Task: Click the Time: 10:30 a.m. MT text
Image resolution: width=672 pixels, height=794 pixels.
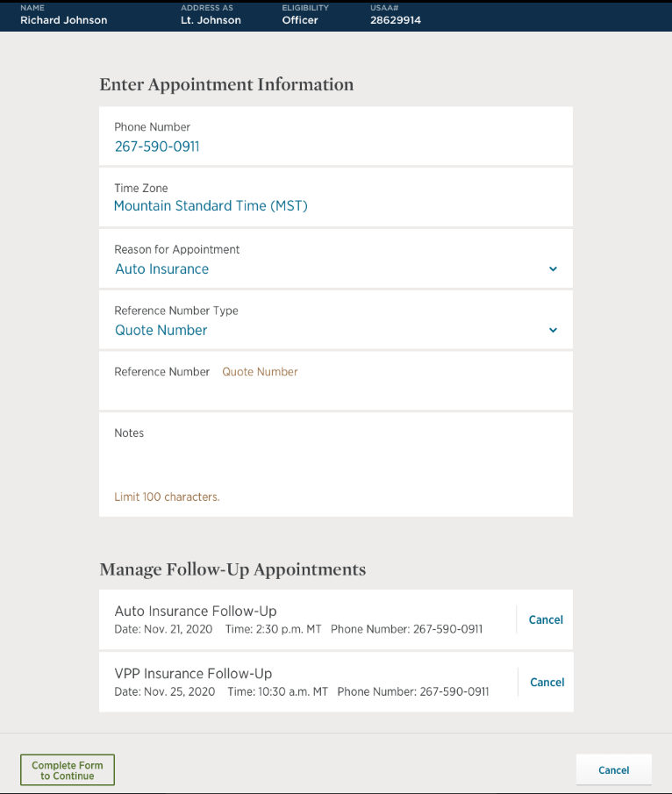Action: 277,691
